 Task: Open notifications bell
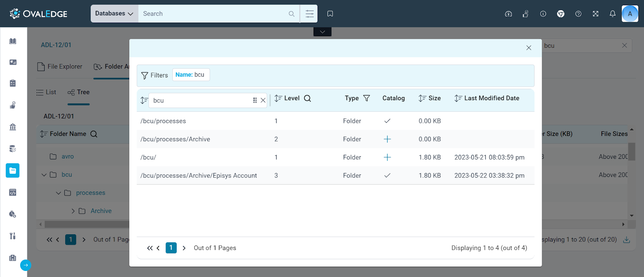coord(613,14)
